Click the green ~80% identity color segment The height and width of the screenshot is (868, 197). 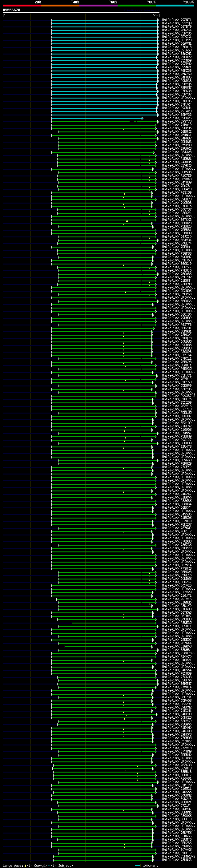tap(137, 6)
